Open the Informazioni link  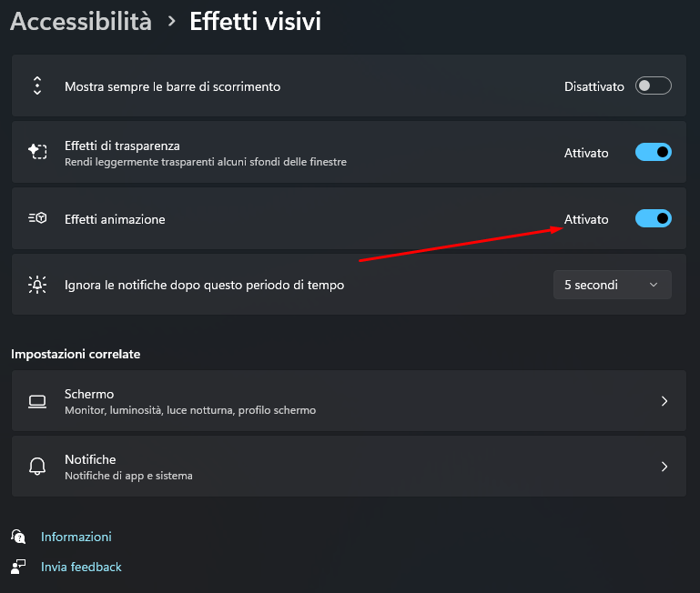click(x=76, y=537)
